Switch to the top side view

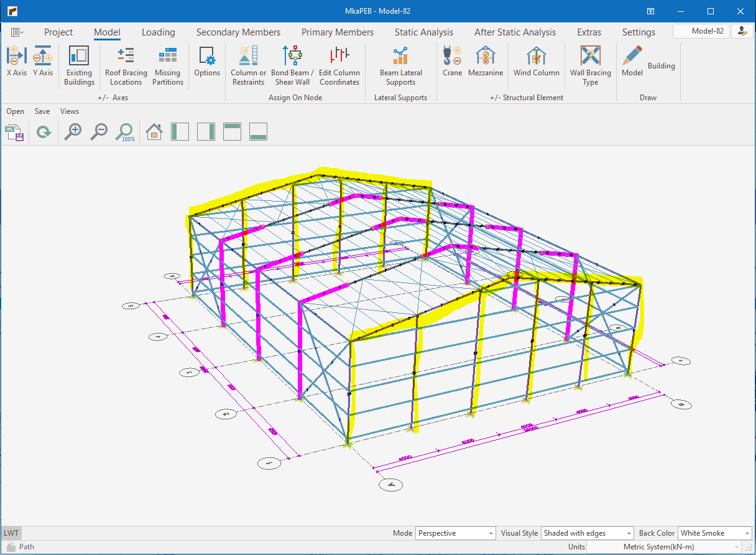pyautogui.click(x=232, y=131)
